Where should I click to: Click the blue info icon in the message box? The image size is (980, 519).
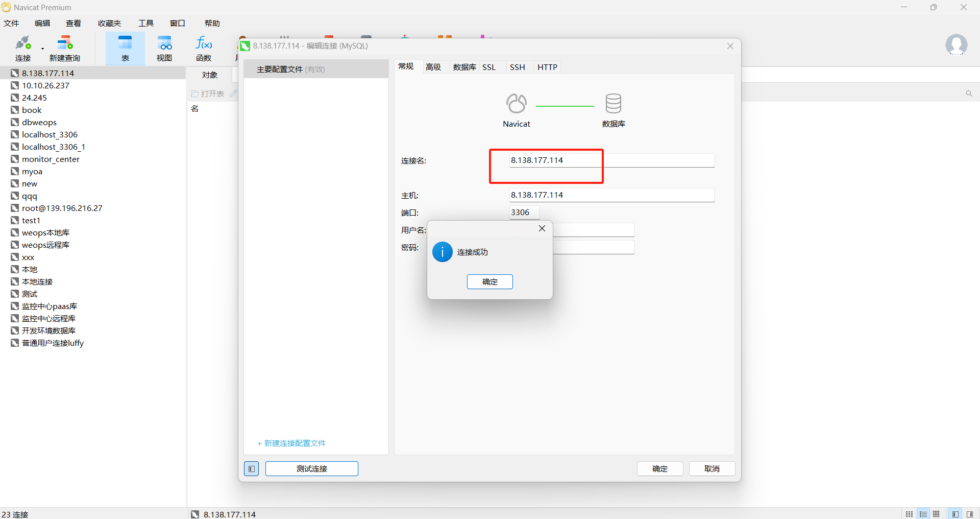[442, 252]
